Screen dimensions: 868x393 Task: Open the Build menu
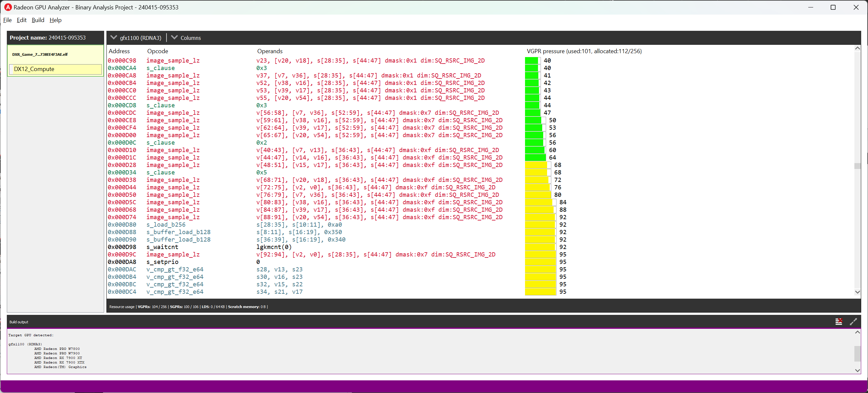point(38,20)
